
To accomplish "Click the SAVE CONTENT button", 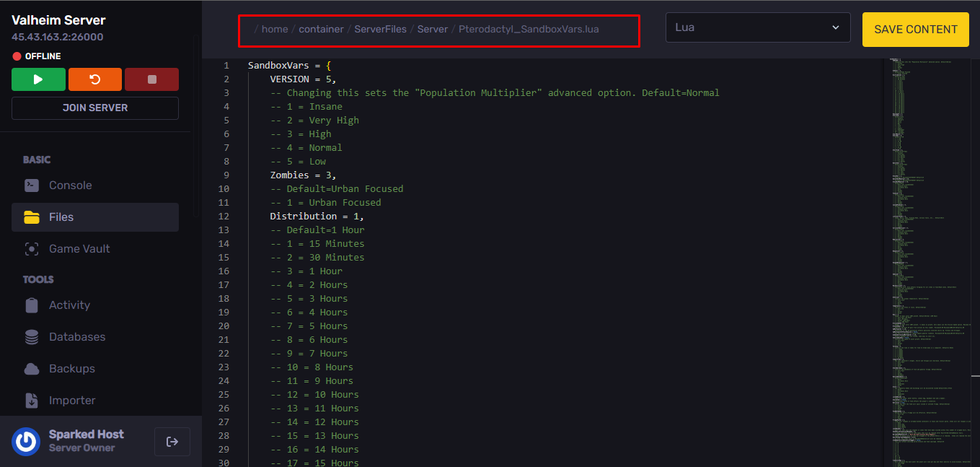I will tap(916, 30).
